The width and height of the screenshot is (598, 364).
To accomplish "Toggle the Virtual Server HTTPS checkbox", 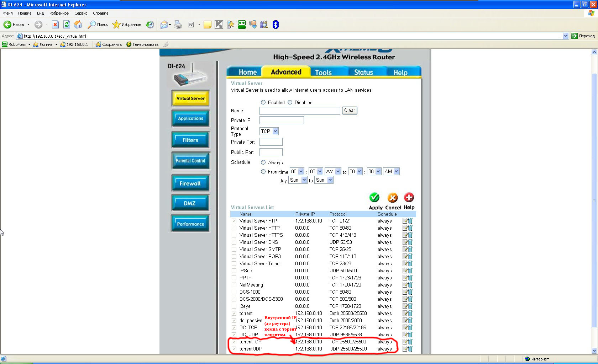I will coord(234,235).
